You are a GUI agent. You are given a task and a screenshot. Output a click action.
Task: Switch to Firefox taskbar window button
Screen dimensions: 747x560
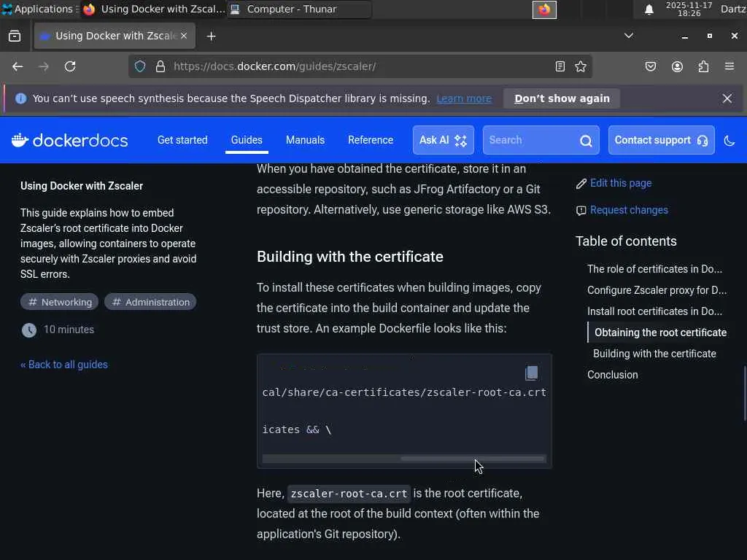coord(154,9)
